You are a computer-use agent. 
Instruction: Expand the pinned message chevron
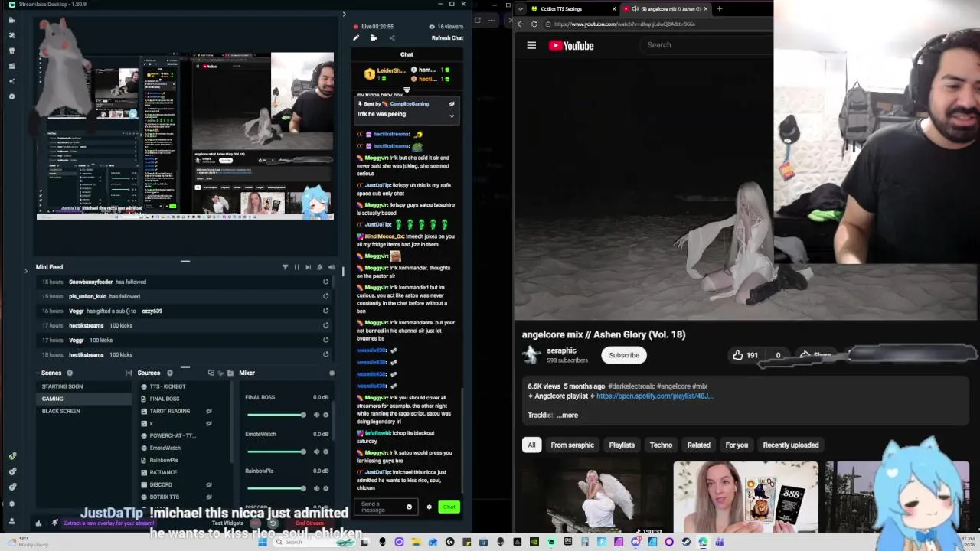pyautogui.click(x=452, y=116)
